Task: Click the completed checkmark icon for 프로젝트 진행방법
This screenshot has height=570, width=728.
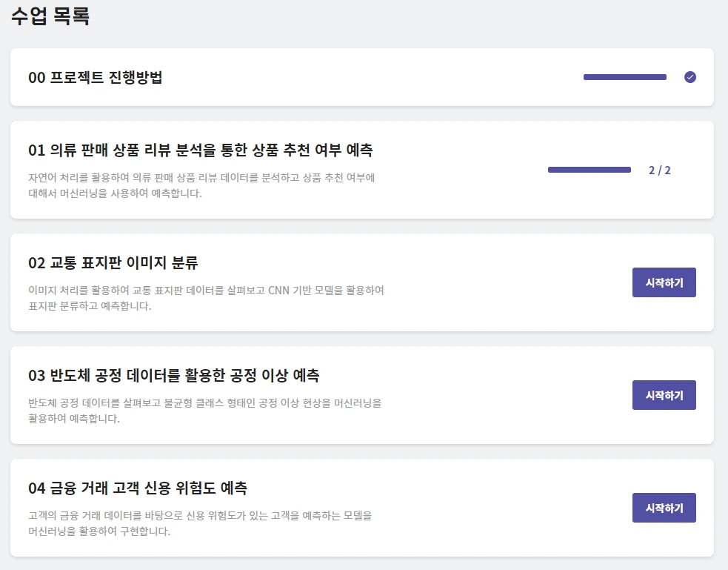Action: [690, 77]
